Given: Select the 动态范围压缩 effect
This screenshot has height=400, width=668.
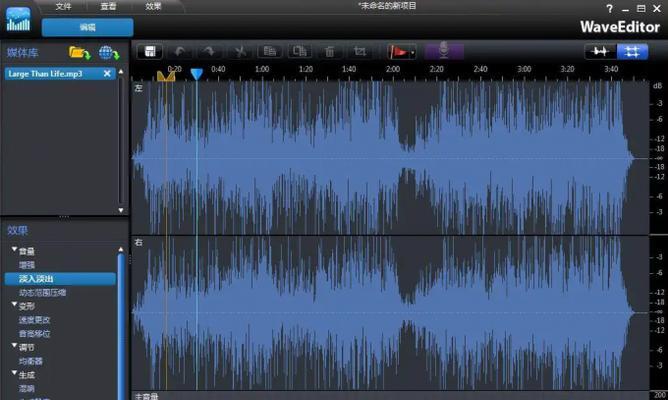Looking at the screenshot, I should pos(42,293).
